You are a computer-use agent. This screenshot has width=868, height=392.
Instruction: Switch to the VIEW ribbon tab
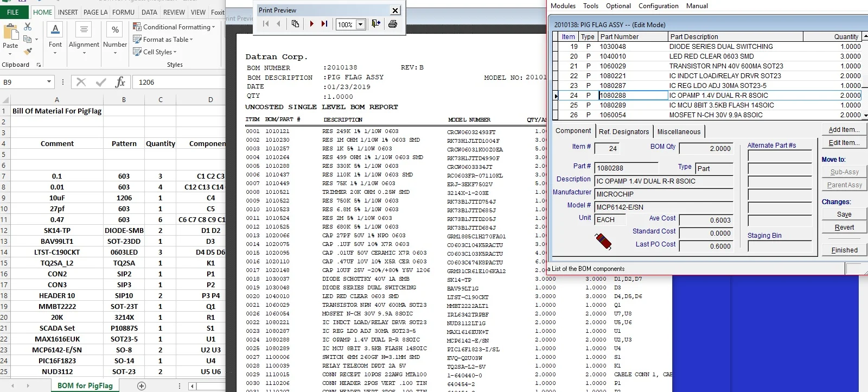198,12
